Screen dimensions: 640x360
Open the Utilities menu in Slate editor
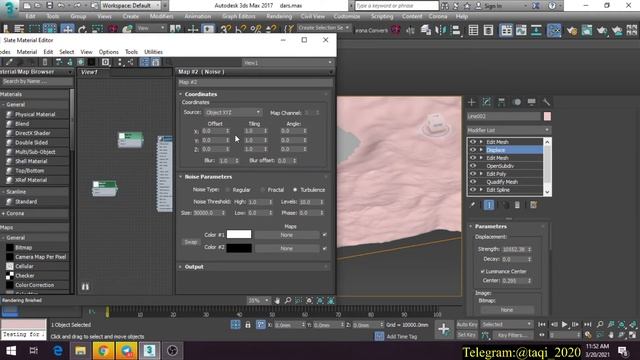tap(153, 52)
